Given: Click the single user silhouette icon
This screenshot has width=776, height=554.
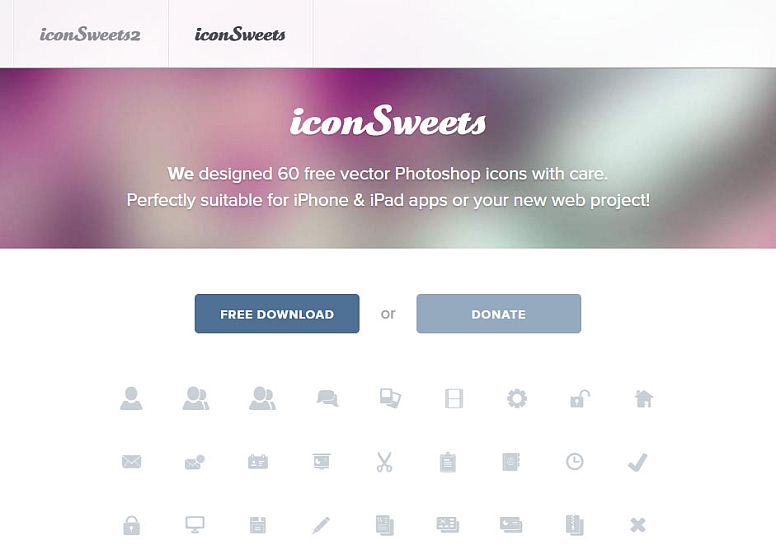Looking at the screenshot, I should click(131, 398).
